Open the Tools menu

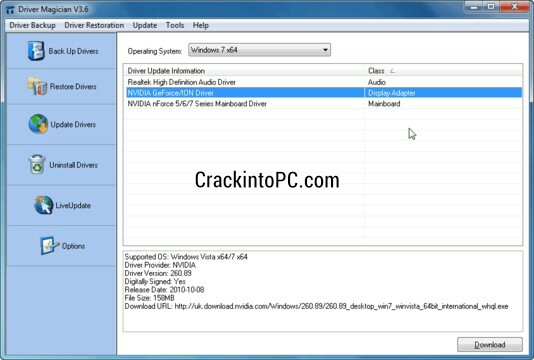point(175,25)
